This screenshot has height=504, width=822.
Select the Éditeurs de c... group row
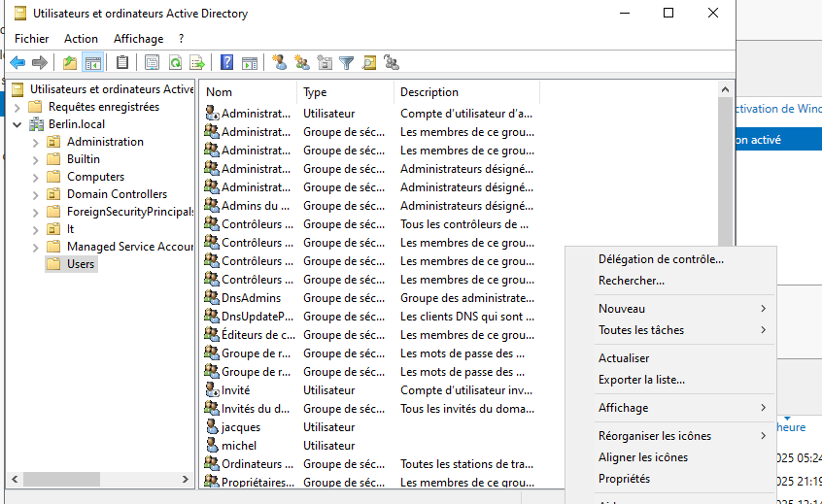click(369, 335)
